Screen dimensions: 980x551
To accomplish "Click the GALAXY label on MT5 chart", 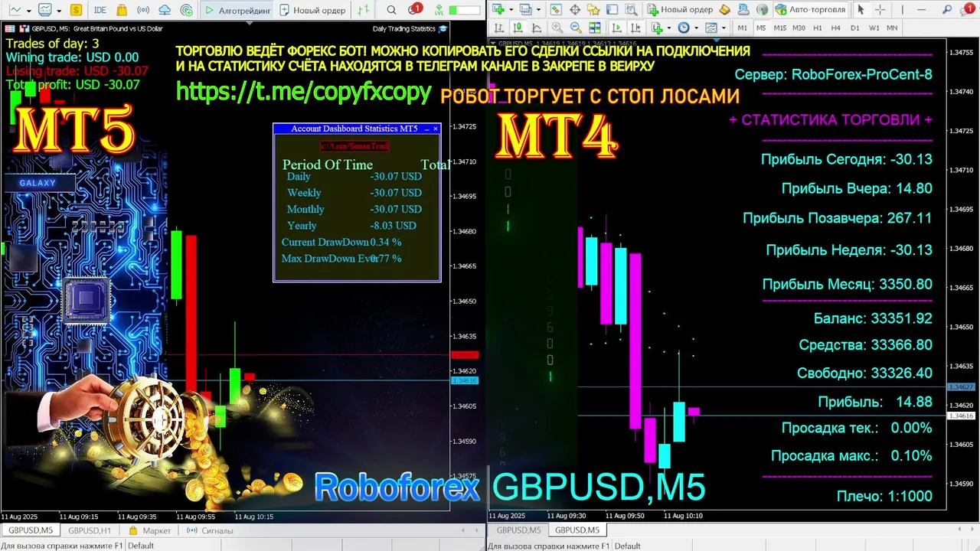I will tap(38, 183).
